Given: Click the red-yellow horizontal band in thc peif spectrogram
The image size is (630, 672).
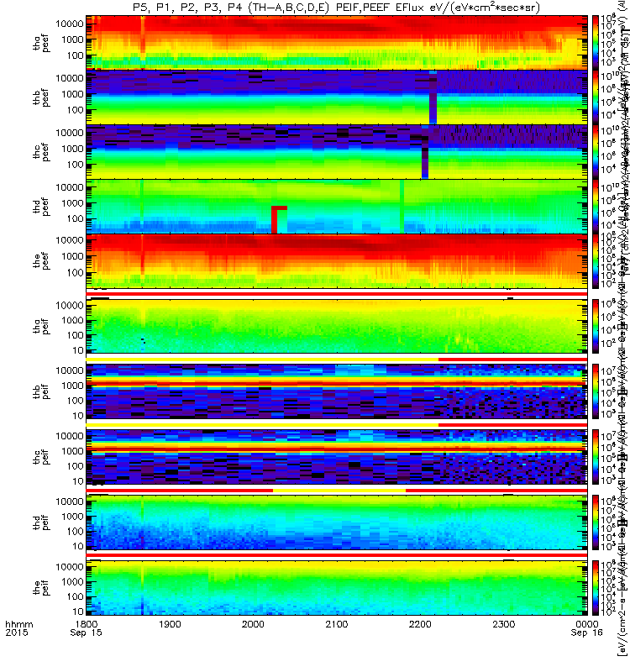Looking at the screenshot, I should 337,446.
